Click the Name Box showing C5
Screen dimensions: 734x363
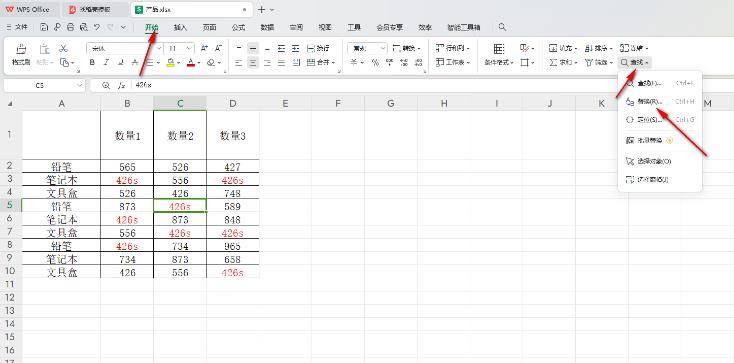pos(44,86)
